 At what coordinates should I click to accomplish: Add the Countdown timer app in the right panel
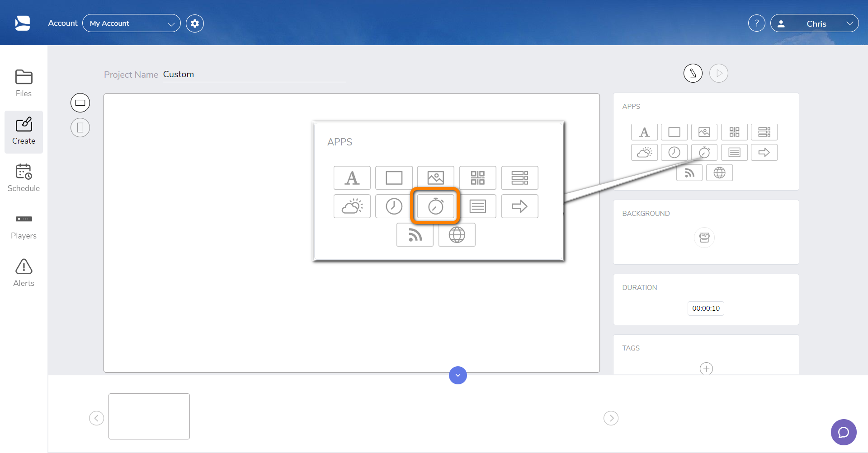tap(704, 153)
